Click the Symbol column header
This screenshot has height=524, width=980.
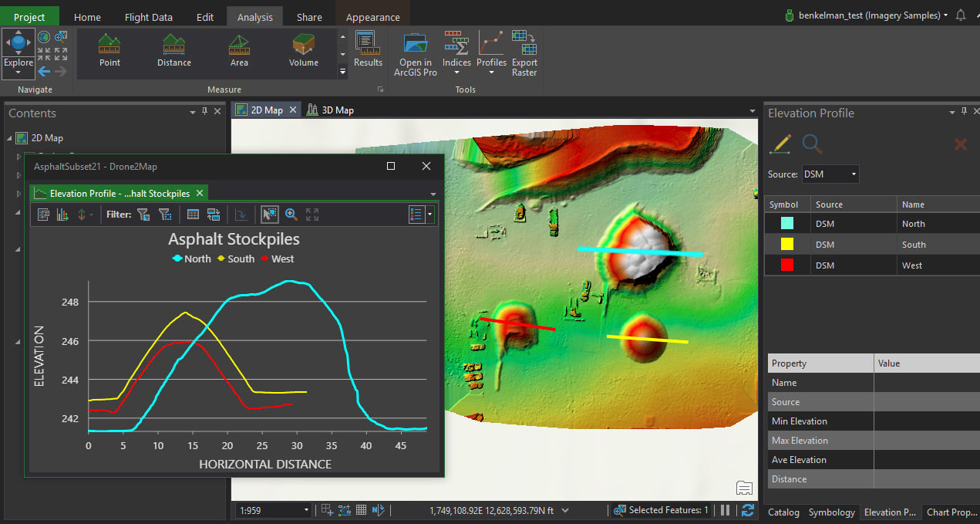786,205
